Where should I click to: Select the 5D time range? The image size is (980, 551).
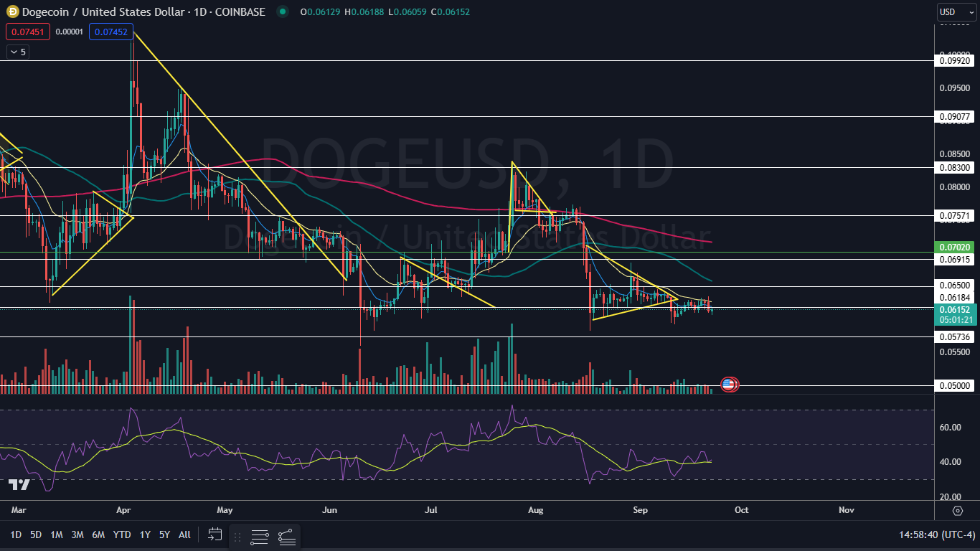point(36,534)
